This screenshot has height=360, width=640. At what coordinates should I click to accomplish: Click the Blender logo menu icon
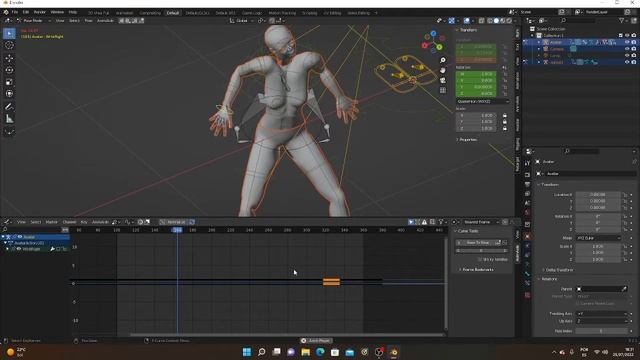click(x=6, y=12)
